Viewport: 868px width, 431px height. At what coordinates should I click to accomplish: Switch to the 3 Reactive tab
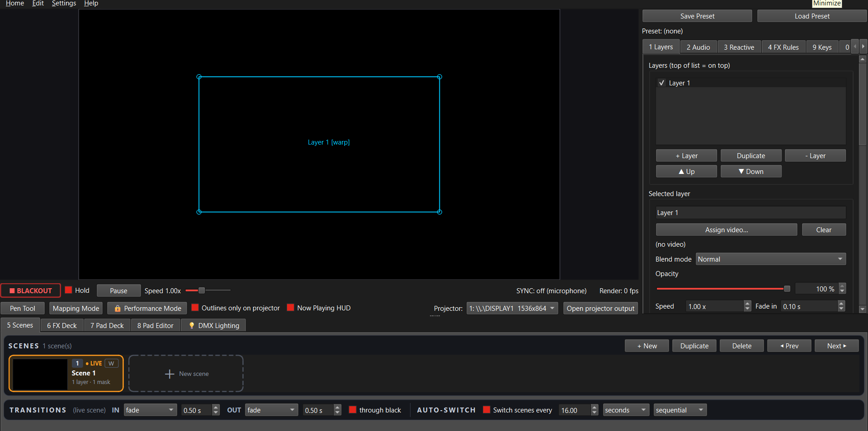pos(739,47)
